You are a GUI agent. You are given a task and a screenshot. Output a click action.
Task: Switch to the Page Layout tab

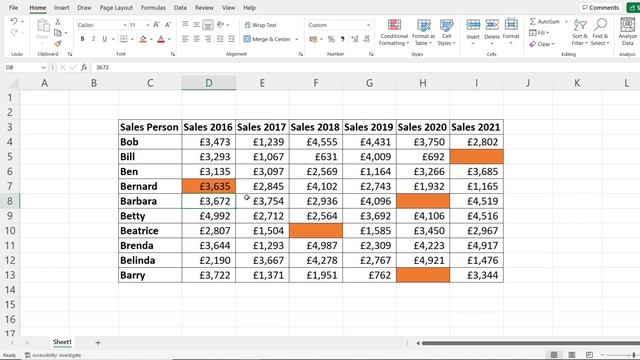pyautogui.click(x=116, y=8)
